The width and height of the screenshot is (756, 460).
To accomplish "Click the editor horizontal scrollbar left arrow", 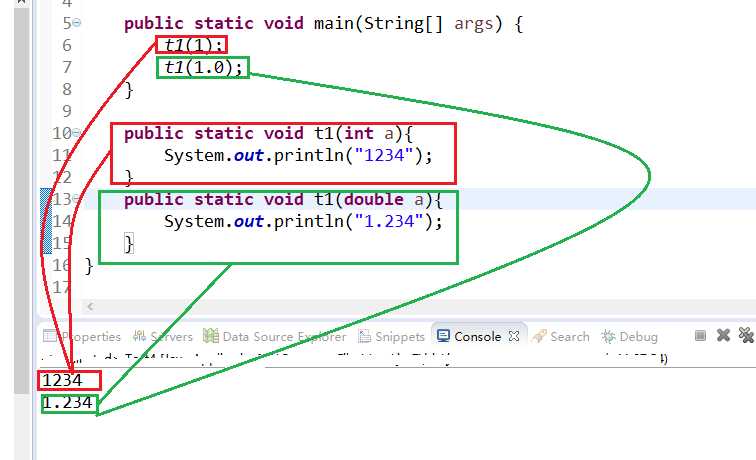I will pyautogui.click(x=90, y=306).
